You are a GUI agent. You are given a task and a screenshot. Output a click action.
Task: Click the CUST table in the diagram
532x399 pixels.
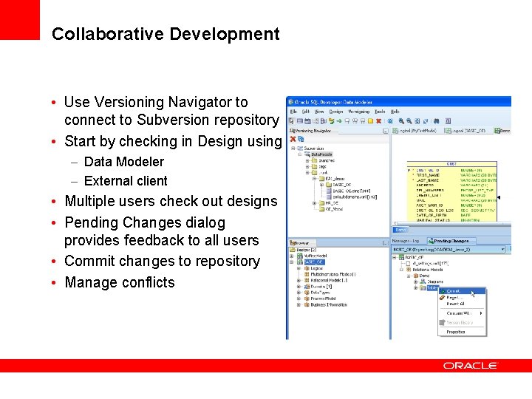452,191
